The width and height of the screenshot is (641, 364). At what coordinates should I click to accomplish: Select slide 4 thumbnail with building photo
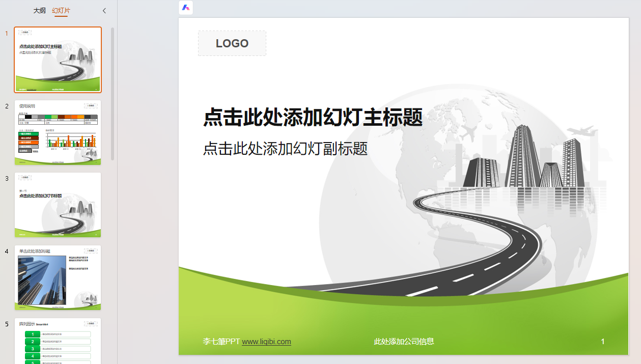[x=58, y=277]
